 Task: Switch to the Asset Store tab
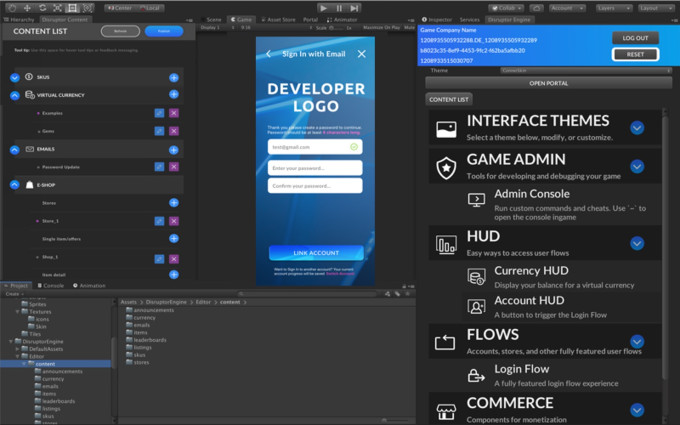click(x=277, y=19)
